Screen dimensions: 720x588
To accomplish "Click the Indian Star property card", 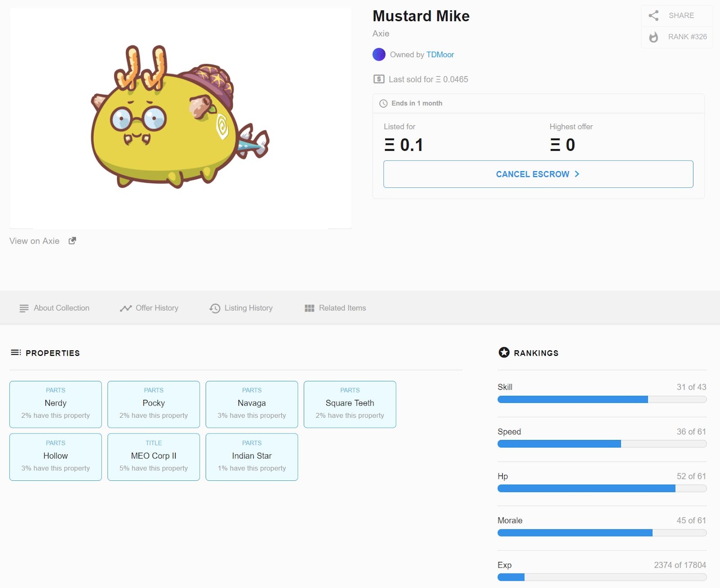I will pyautogui.click(x=252, y=457).
